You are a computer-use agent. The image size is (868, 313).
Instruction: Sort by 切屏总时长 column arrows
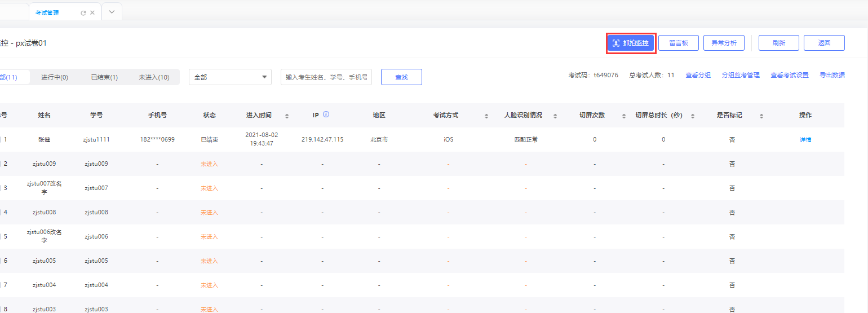693,116
